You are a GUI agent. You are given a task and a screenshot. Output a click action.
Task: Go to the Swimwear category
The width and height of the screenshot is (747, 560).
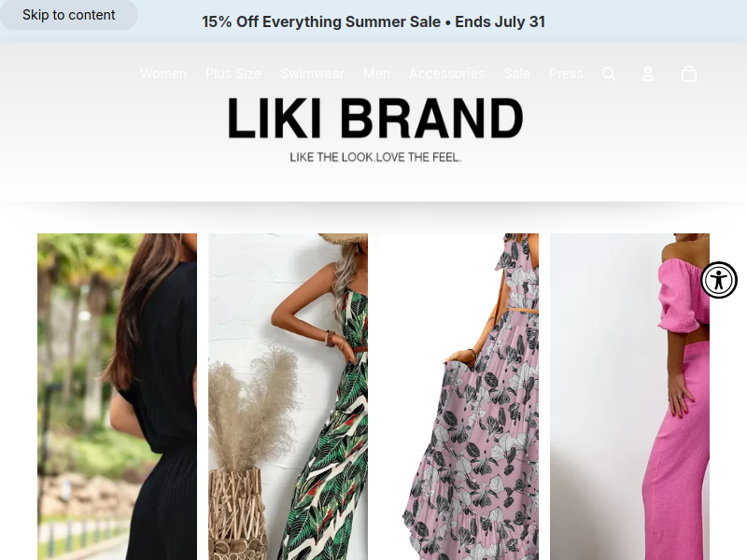pyautogui.click(x=312, y=74)
